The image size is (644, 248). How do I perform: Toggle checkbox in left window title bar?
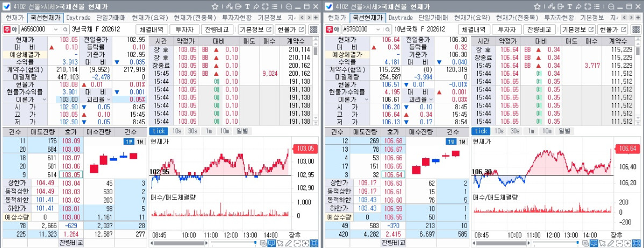[x=6, y=6]
